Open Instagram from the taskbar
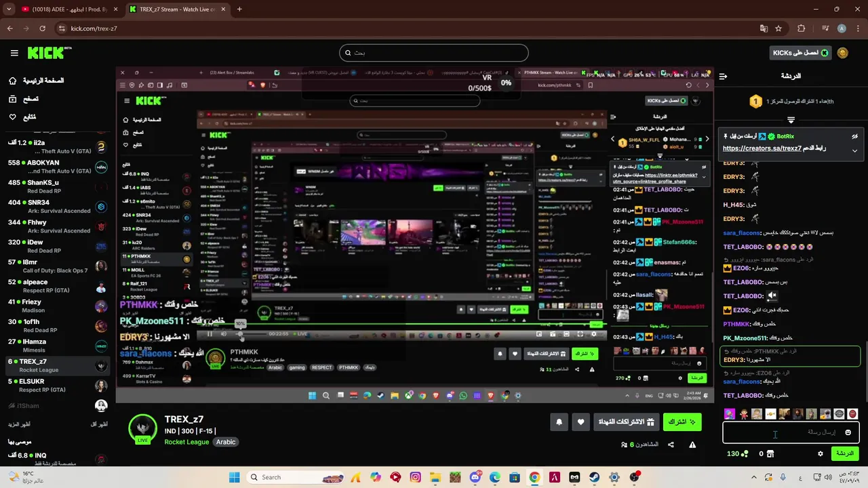The image size is (868, 488). coord(415,477)
